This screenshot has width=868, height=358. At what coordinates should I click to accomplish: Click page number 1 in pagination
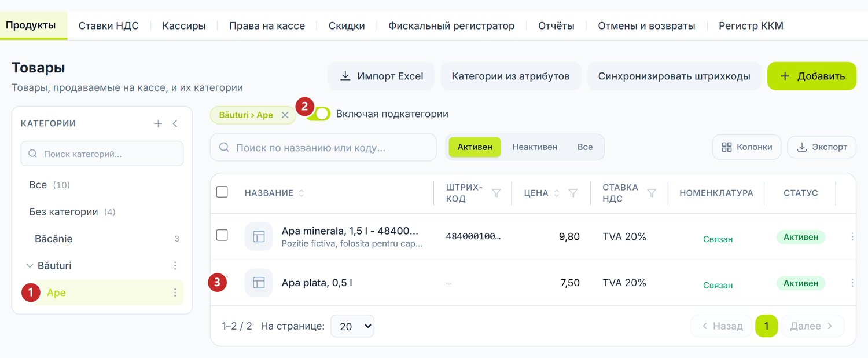tap(766, 326)
